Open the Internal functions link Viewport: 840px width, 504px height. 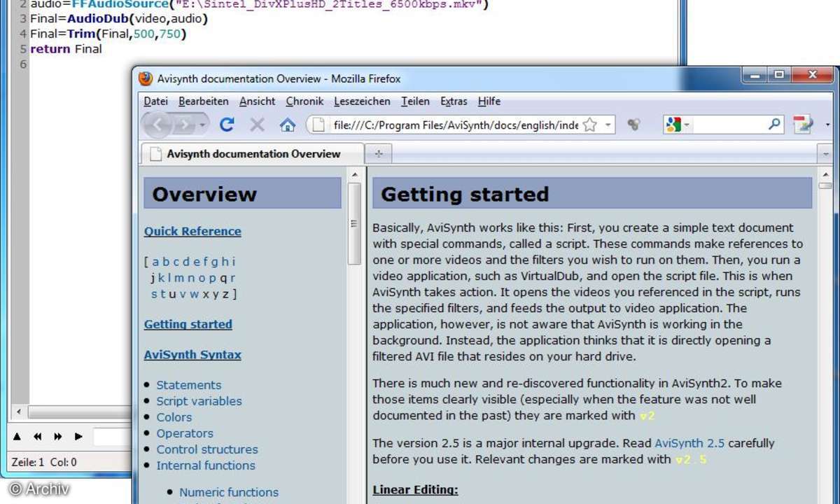206,465
